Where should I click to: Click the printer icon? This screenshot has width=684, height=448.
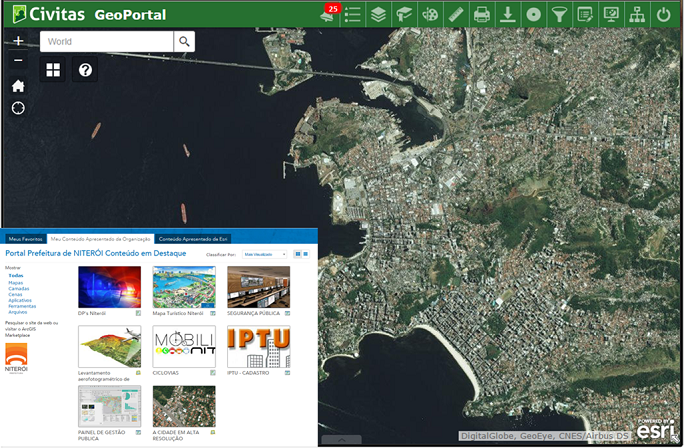[482, 14]
